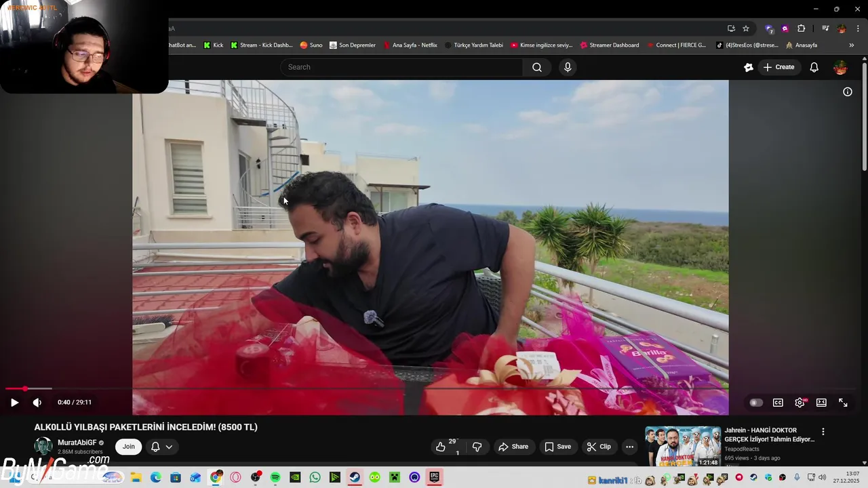Open the Kick bookmark
Screen dimensions: 868x488
tap(214, 45)
